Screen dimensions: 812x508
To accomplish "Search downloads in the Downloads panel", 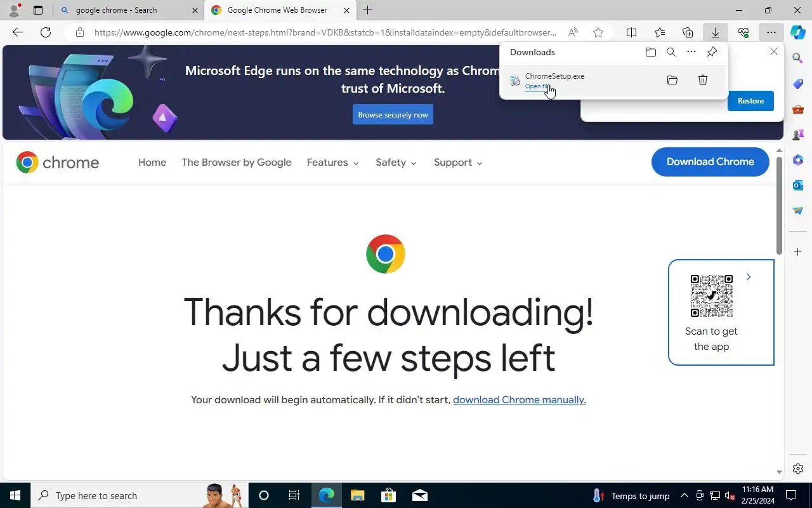I will (x=671, y=52).
